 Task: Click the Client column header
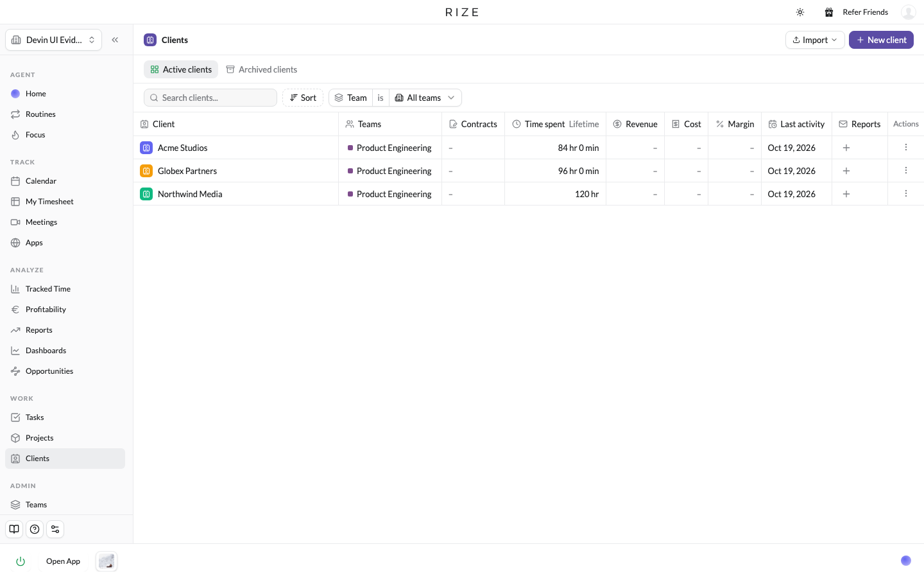click(236, 124)
